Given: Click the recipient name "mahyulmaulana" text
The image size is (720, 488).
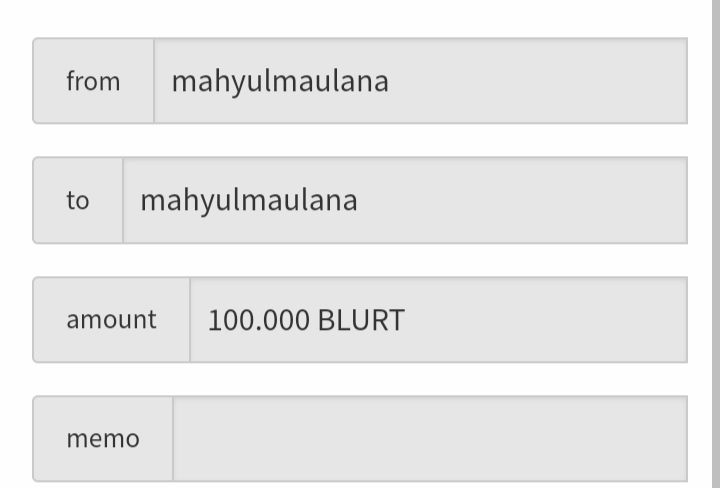Looking at the screenshot, I should (x=249, y=200).
